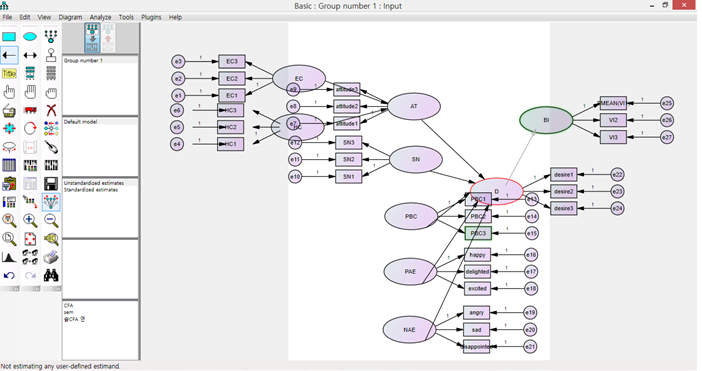Display degrees of freedom distribution icon

pos(9,257)
